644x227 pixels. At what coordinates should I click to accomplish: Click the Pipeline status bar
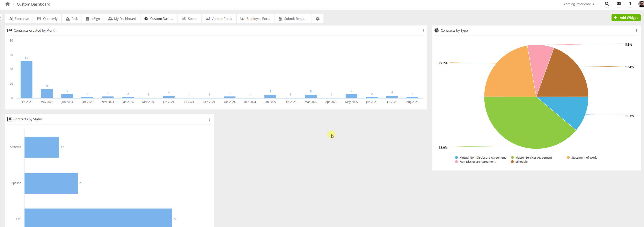51,183
